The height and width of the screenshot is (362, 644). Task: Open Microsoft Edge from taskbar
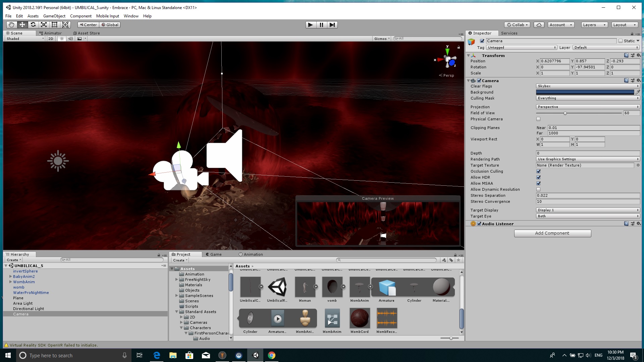[x=157, y=355]
